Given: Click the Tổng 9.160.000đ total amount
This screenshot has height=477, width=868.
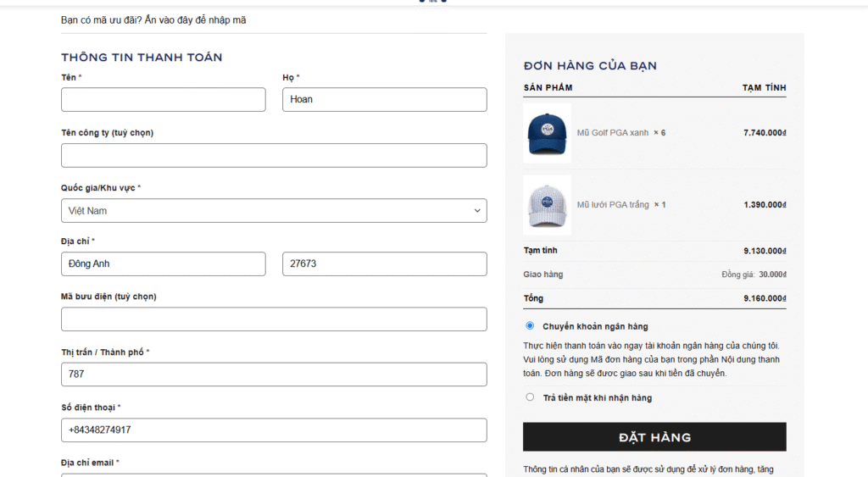Looking at the screenshot, I should (765, 298).
